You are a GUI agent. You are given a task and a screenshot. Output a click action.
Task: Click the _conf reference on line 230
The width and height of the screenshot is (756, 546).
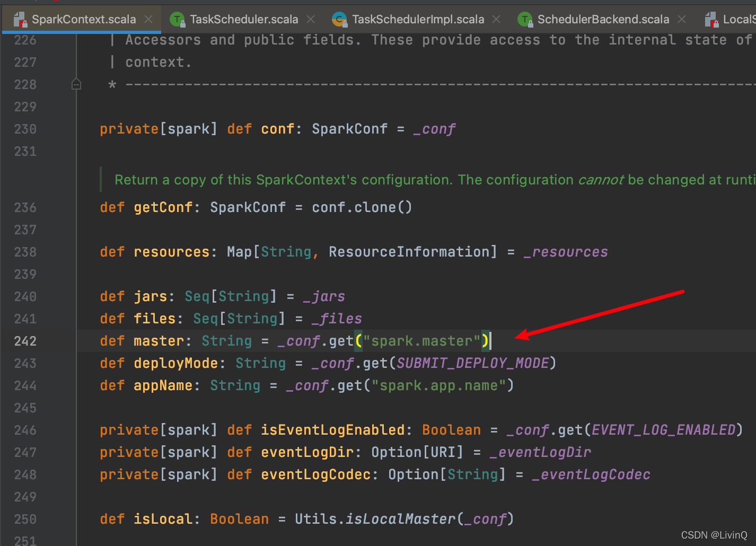click(x=434, y=129)
